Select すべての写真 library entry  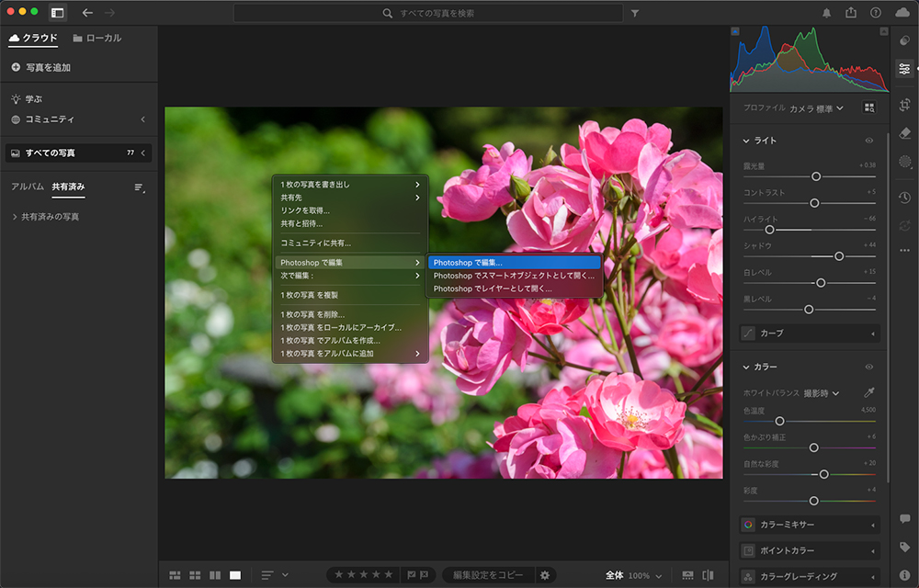[78, 153]
